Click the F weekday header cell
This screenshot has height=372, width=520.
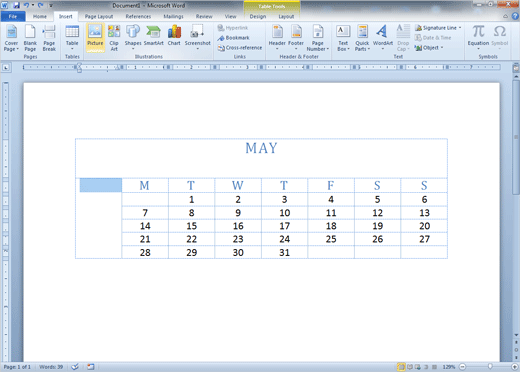pos(331,185)
